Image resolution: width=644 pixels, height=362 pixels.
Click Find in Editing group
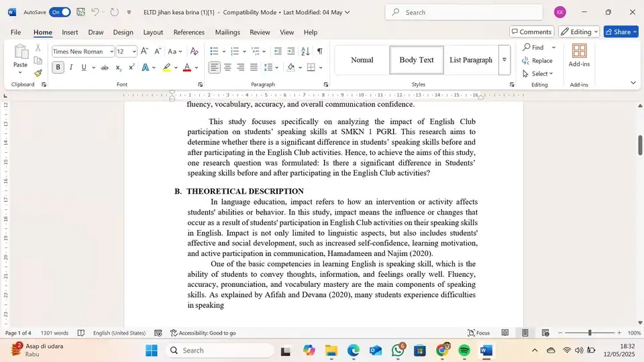click(x=533, y=48)
